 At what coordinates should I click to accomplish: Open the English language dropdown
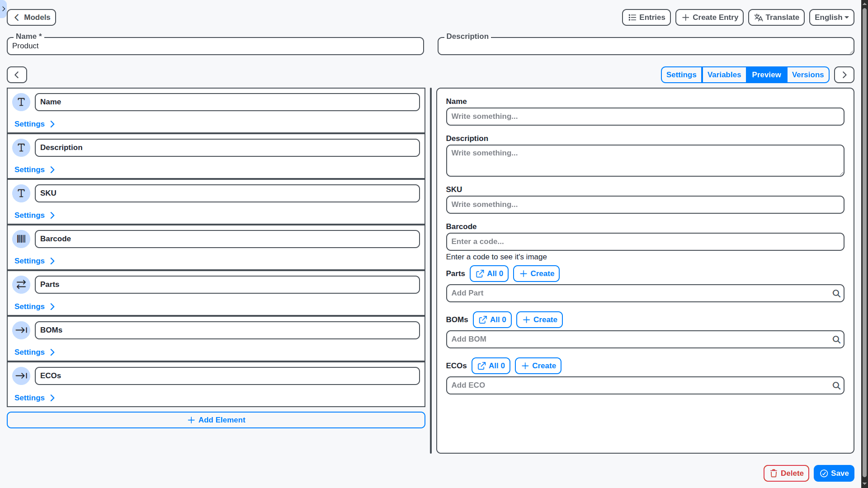point(831,17)
